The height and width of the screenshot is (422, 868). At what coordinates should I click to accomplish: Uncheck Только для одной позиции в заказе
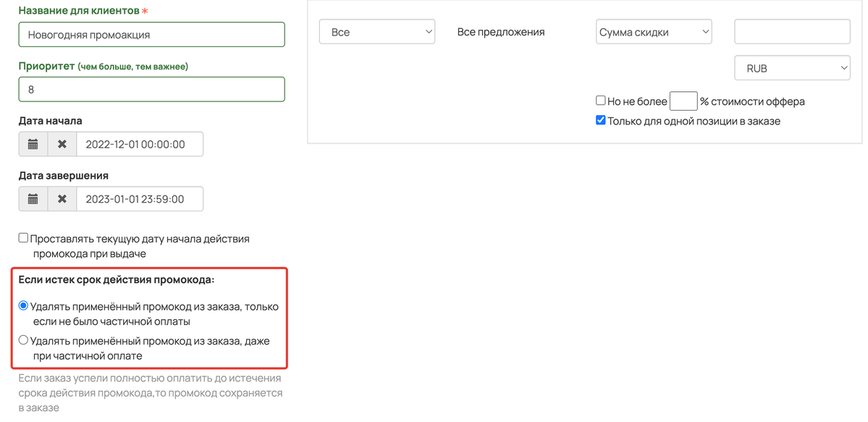601,120
